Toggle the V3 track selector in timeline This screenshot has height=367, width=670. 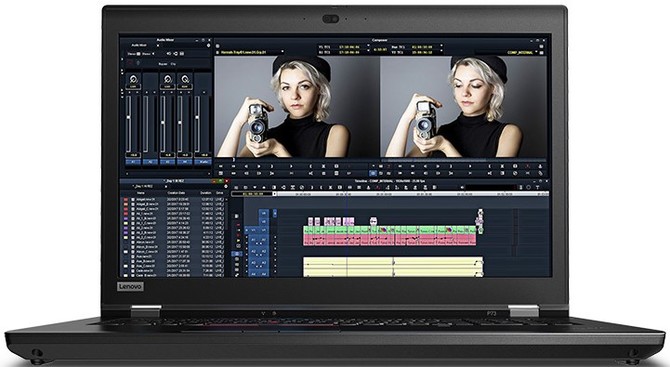click(264, 222)
